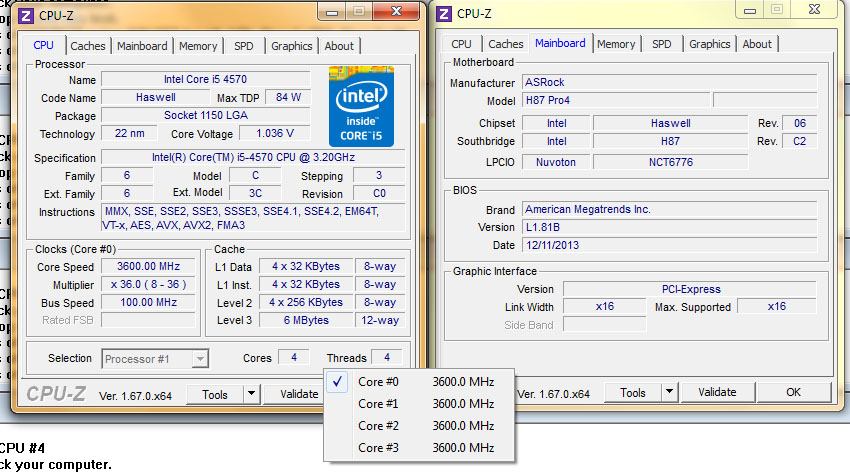Select Core #2 in the core clock menu

418,426
